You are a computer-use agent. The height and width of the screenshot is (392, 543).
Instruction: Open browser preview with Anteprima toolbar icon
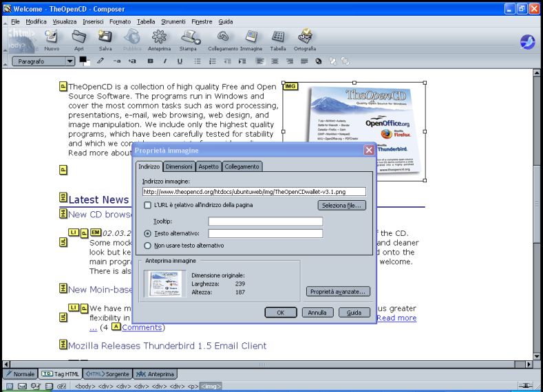pos(159,40)
